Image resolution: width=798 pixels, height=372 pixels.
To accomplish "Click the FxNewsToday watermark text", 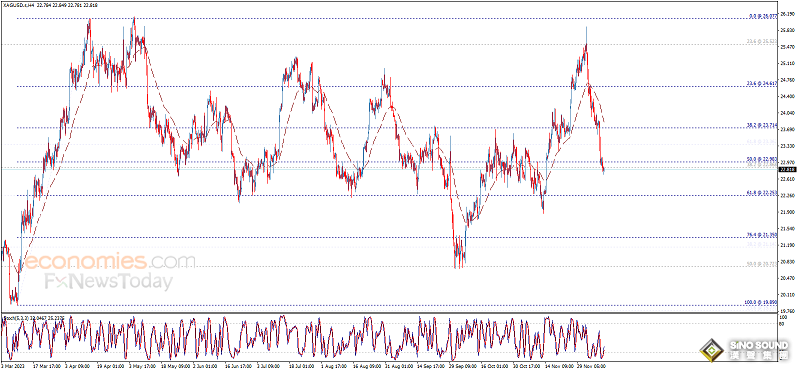I will pyautogui.click(x=108, y=281).
